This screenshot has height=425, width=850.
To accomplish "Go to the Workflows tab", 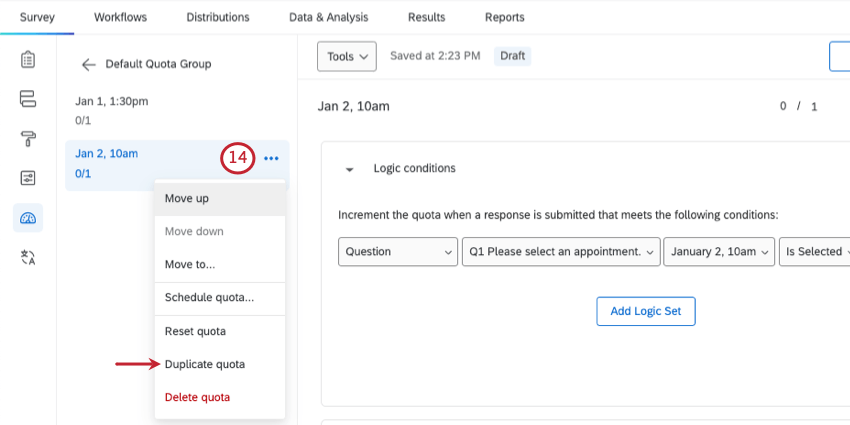I will [x=120, y=17].
